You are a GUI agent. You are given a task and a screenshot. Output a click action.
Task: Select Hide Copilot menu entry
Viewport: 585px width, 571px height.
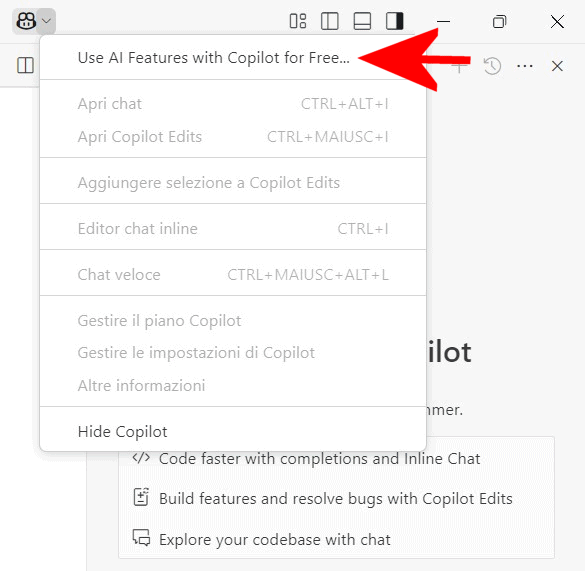click(233, 432)
